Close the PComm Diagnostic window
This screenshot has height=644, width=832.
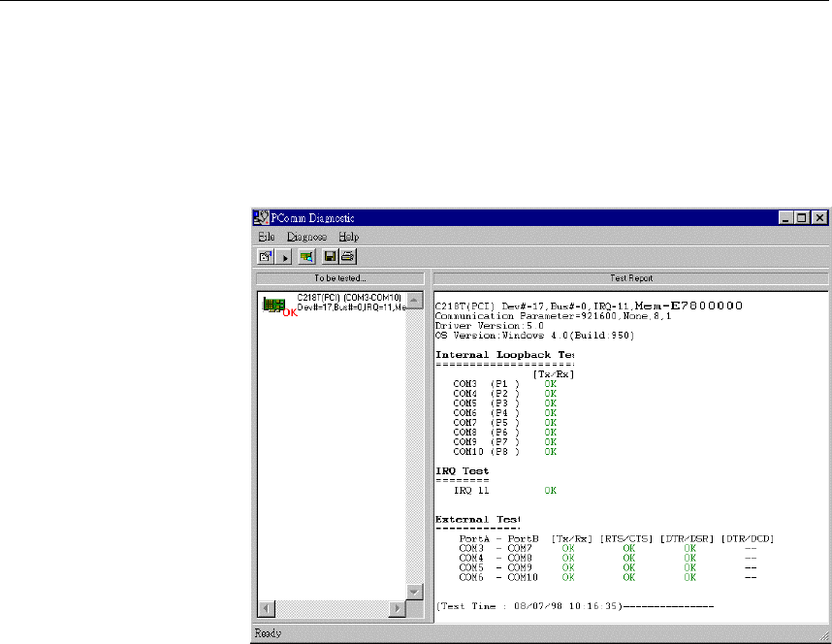[819, 217]
